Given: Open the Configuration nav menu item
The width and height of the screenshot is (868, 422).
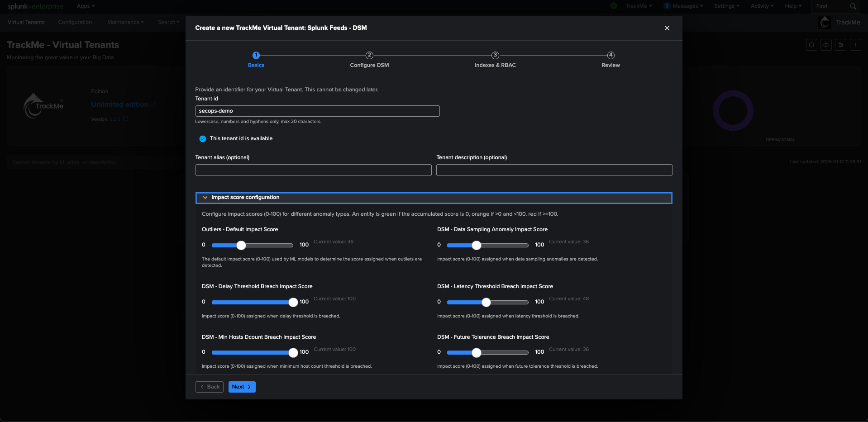Looking at the screenshot, I should [75, 22].
